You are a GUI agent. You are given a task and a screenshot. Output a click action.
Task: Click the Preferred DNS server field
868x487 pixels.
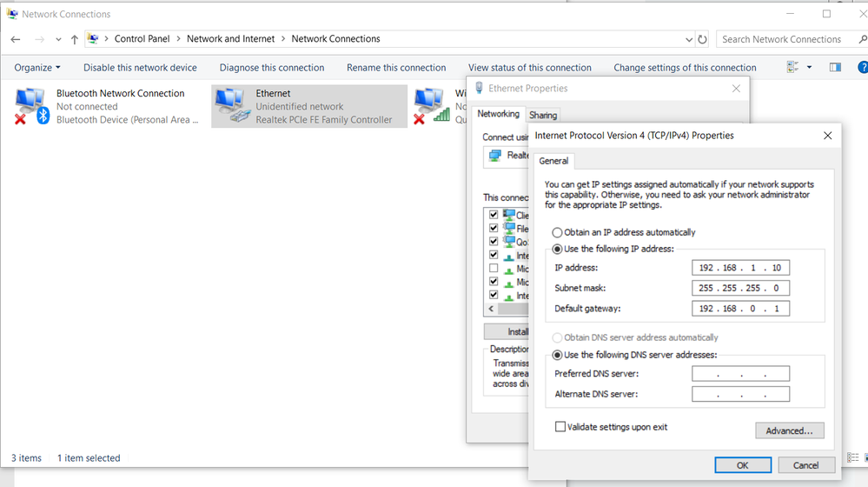pos(740,374)
